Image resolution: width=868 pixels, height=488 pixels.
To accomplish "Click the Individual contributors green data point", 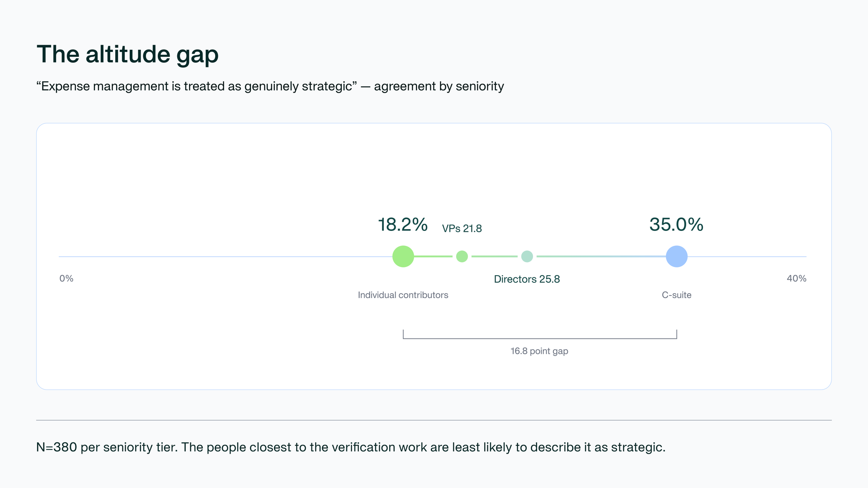I will [403, 257].
